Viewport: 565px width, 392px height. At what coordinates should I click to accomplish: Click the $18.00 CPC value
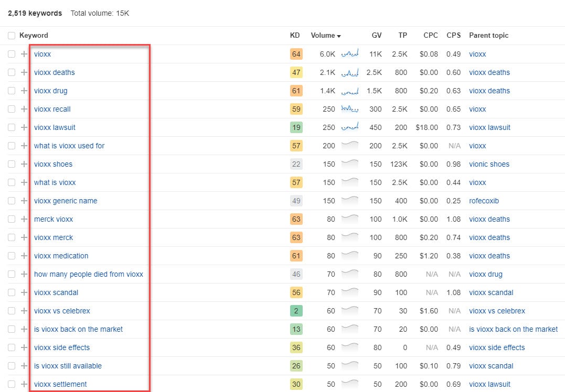(427, 127)
